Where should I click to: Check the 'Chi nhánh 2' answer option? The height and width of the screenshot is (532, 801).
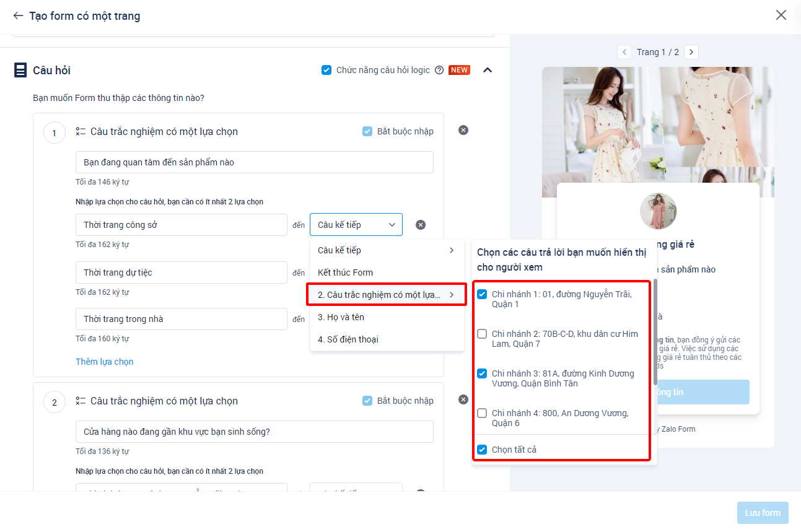pos(481,333)
